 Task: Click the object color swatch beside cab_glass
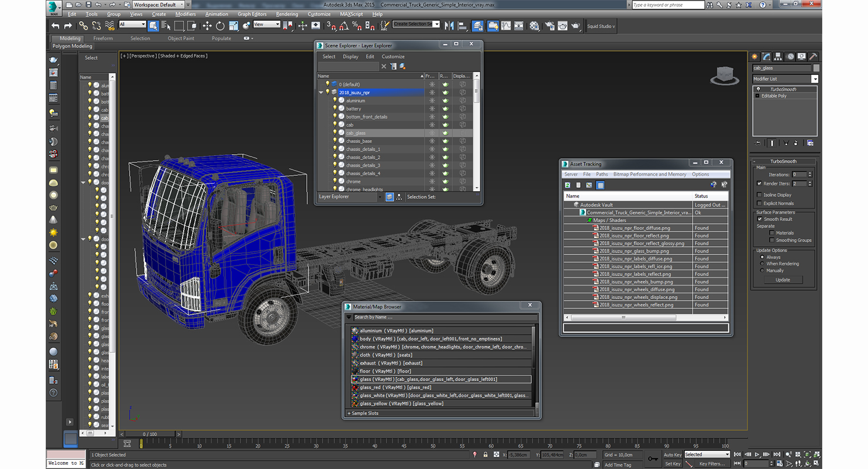(x=816, y=68)
